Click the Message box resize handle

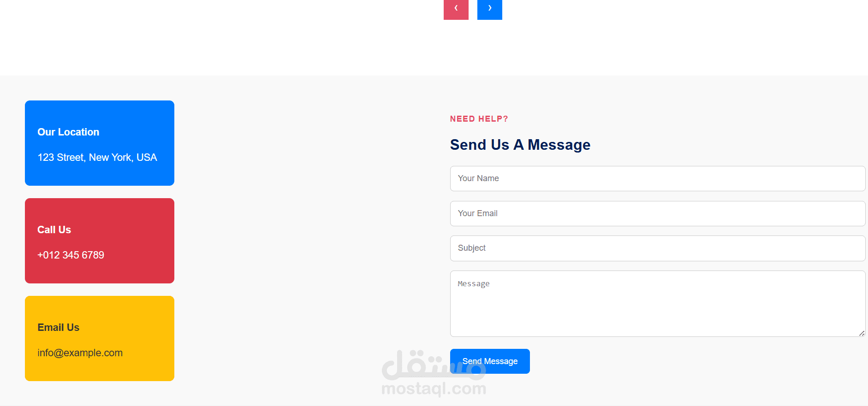(862, 333)
